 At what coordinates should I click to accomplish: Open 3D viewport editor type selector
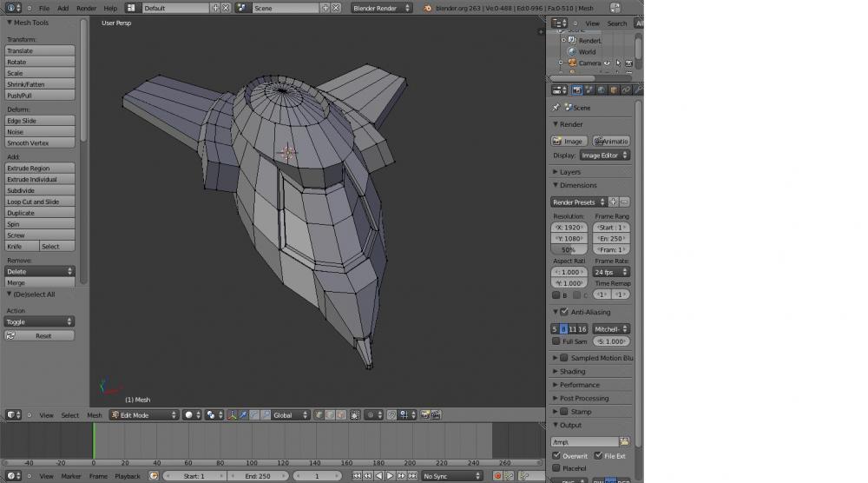(x=13, y=415)
